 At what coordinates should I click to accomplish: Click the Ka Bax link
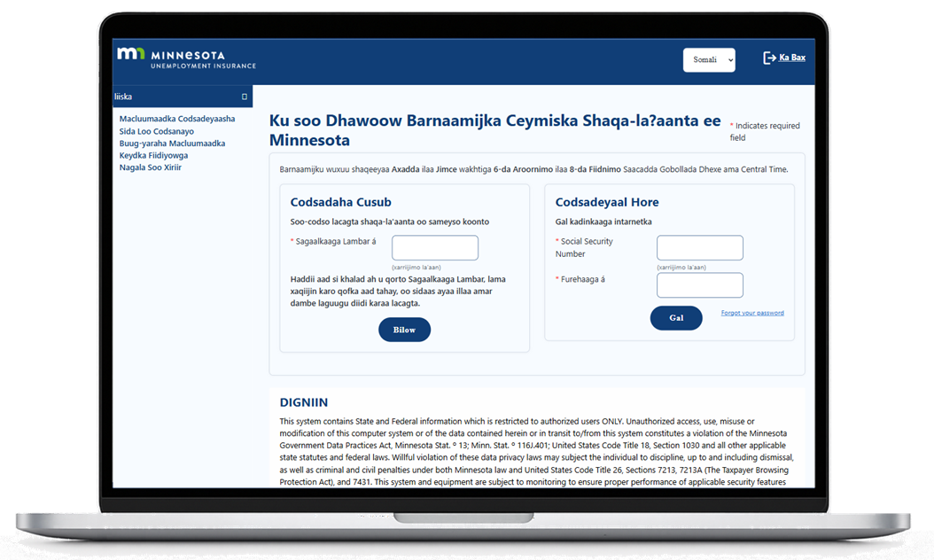point(792,58)
